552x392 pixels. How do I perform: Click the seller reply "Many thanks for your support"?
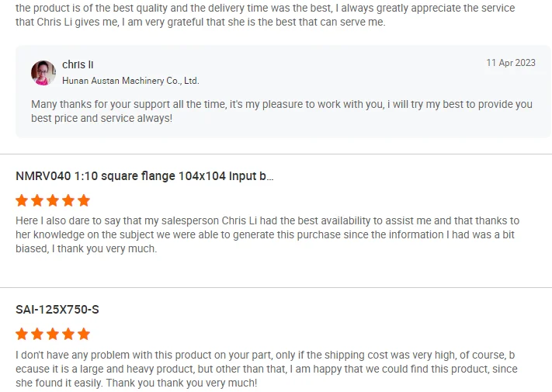click(281, 111)
